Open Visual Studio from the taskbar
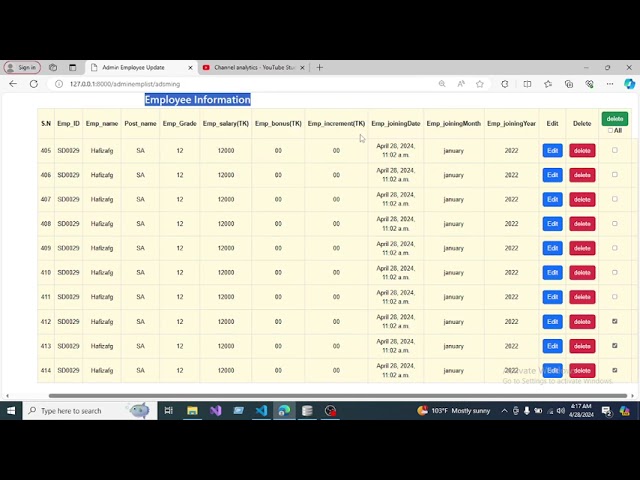The width and height of the screenshot is (640, 480). click(x=216, y=411)
